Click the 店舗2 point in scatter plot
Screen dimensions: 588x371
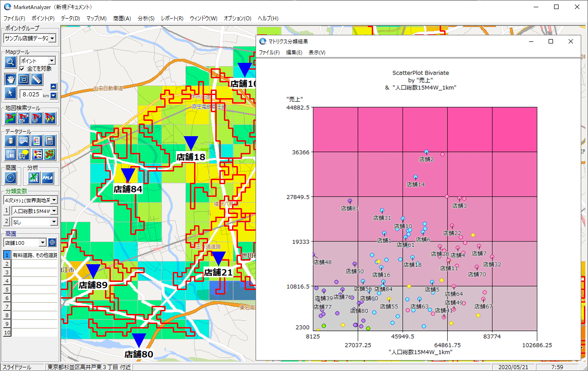(426, 152)
